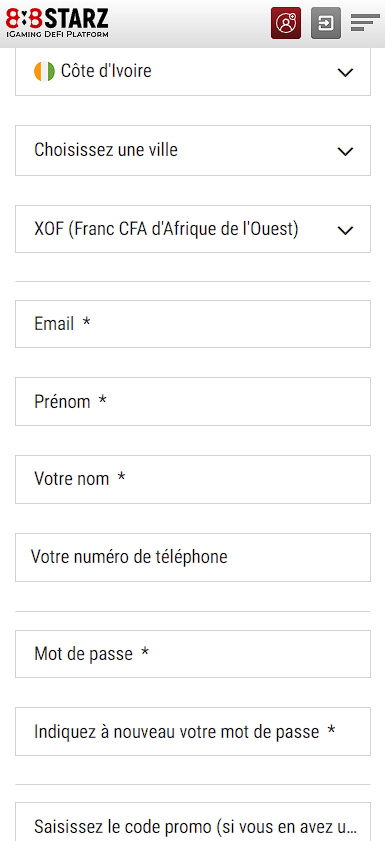Click into the Prénom field
Viewport: 385px width, 841px height.
(x=192, y=401)
